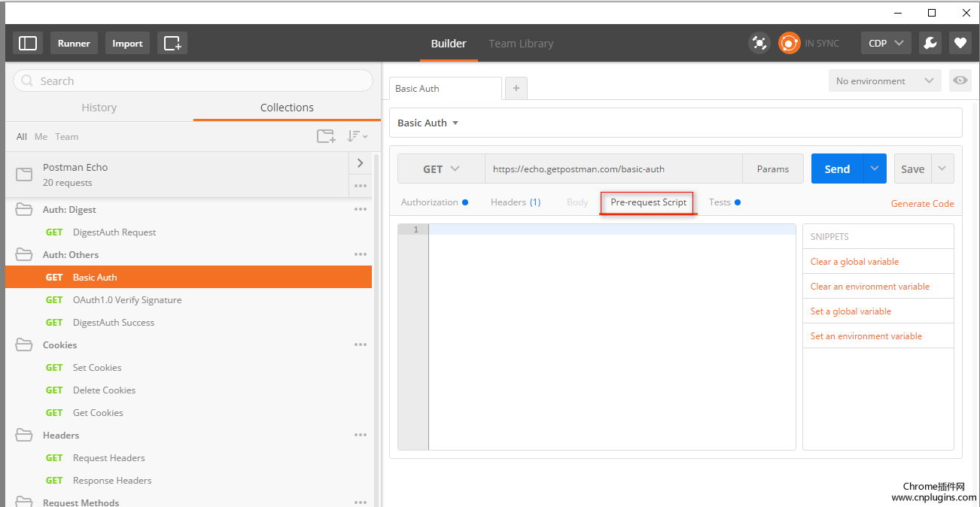Click the request URL field
This screenshot has height=507, width=980.
pos(613,169)
